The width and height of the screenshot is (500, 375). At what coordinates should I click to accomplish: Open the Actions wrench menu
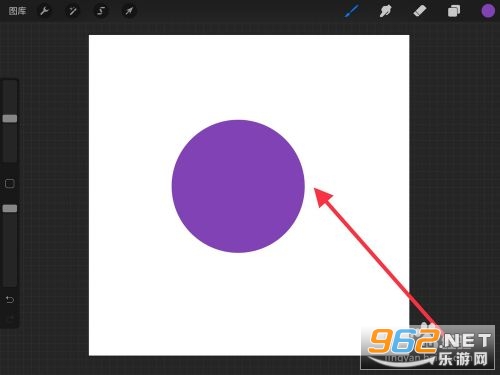tap(44, 11)
